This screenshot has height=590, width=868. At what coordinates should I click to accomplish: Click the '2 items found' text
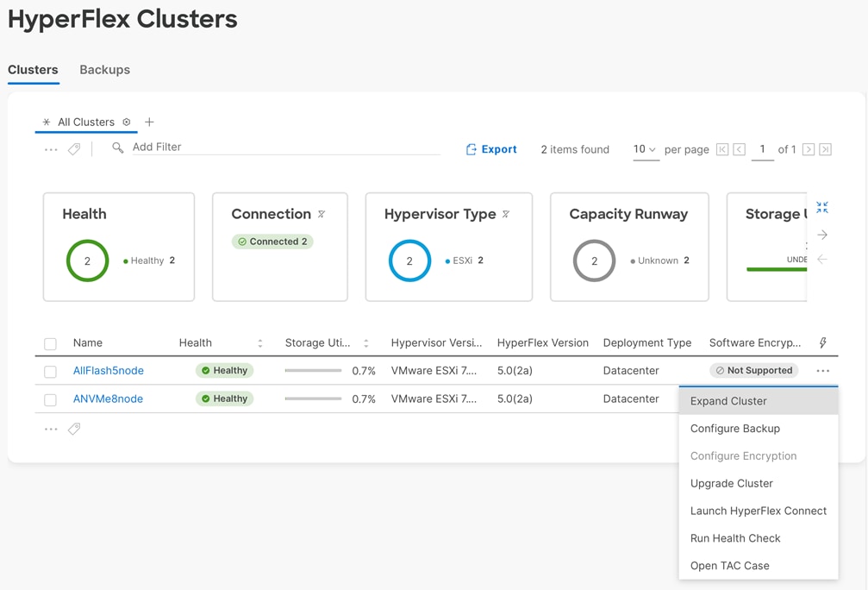point(575,149)
